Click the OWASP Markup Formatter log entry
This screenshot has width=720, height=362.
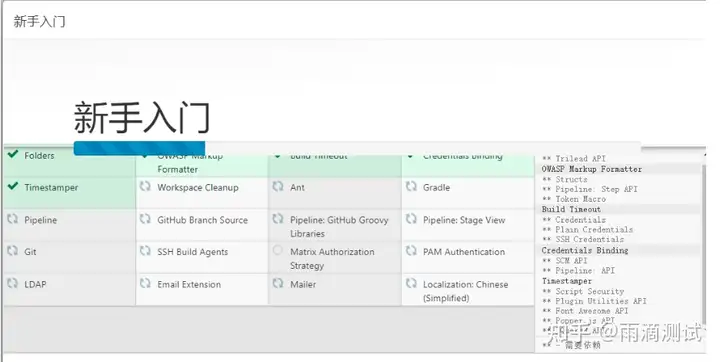[591, 169]
